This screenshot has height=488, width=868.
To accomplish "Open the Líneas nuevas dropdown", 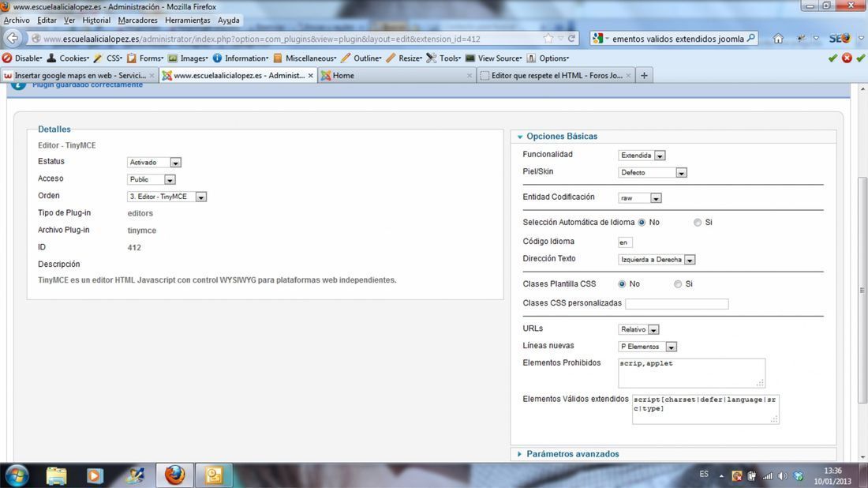I will click(x=647, y=347).
